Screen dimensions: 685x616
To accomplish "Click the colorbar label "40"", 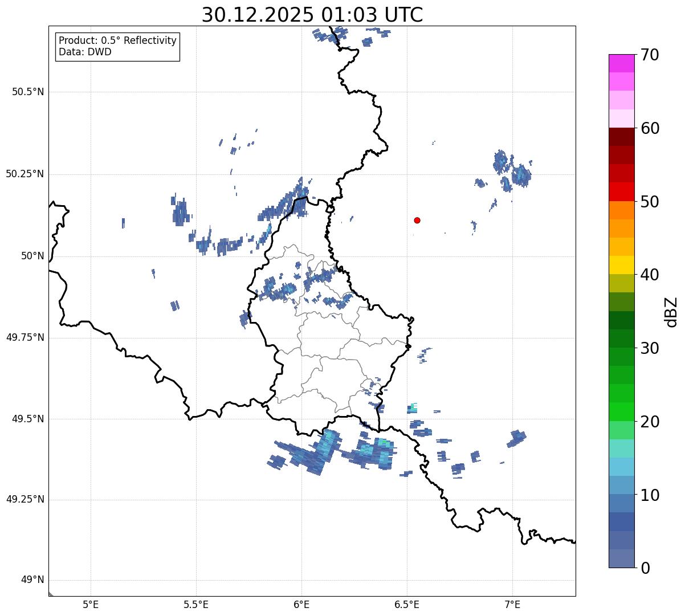I will pyautogui.click(x=650, y=275).
